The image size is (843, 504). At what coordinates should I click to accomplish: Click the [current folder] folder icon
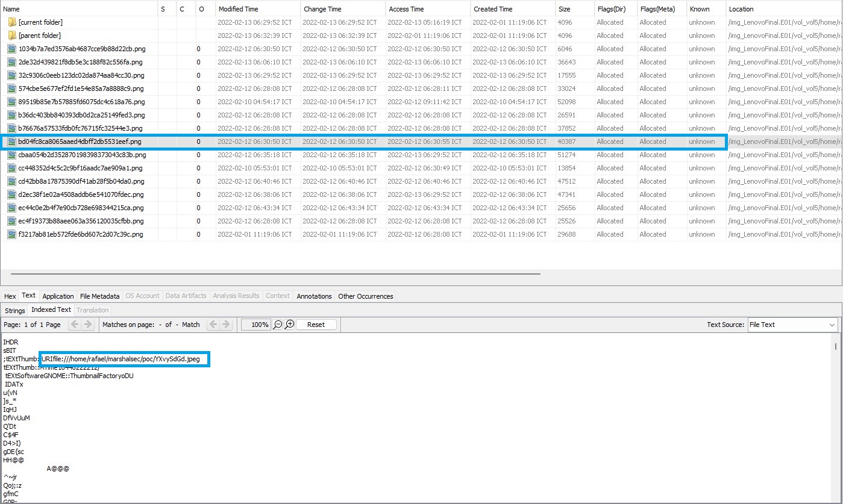pyautogui.click(x=11, y=22)
